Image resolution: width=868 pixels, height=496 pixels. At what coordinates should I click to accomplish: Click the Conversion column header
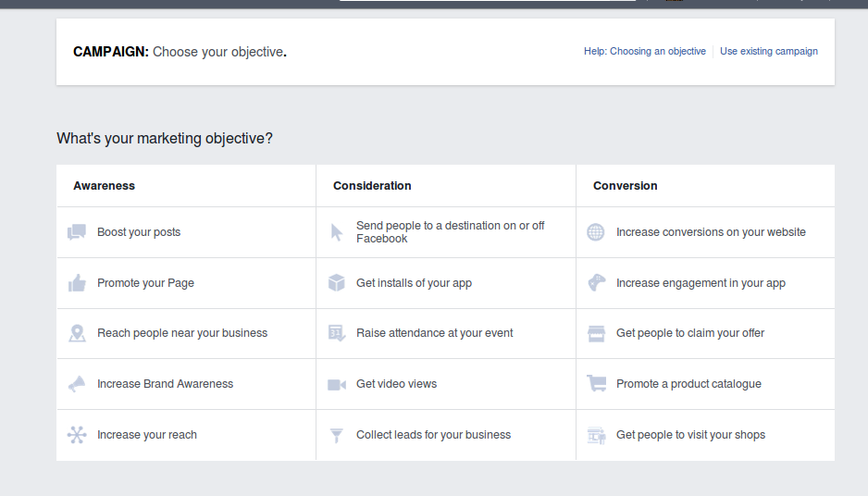(x=626, y=186)
